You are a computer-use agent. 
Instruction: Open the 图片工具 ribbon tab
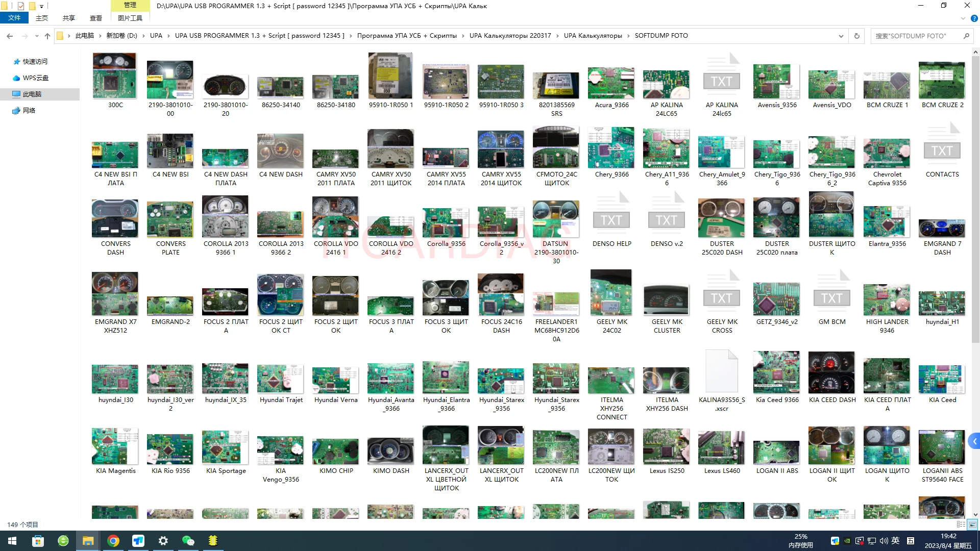point(130,18)
